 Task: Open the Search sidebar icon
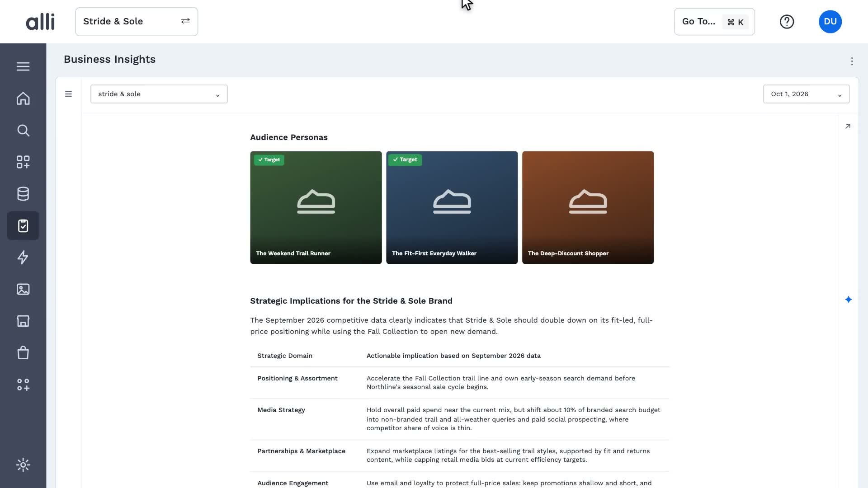(23, 131)
